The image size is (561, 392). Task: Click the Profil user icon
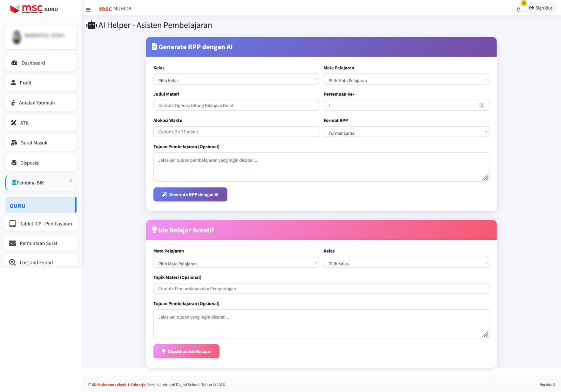point(13,83)
